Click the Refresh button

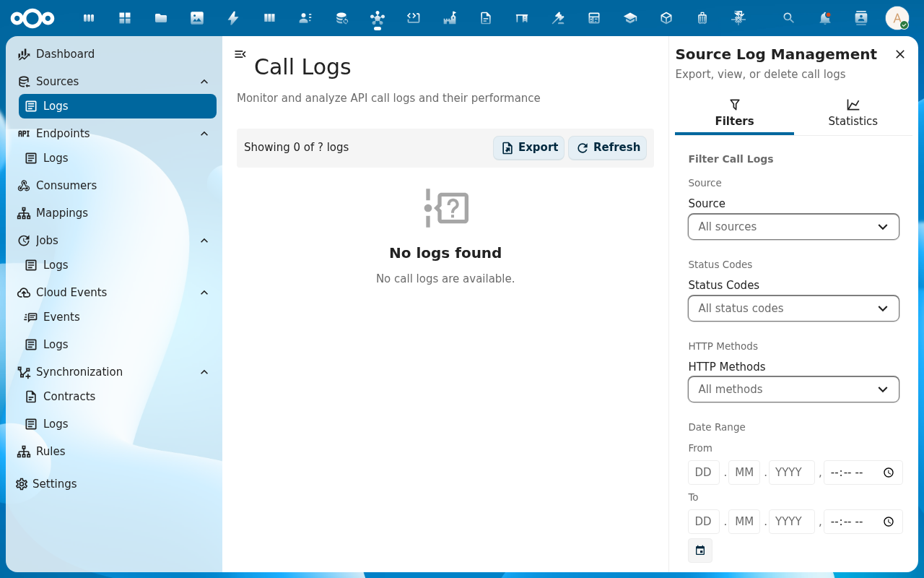coord(608,148)
